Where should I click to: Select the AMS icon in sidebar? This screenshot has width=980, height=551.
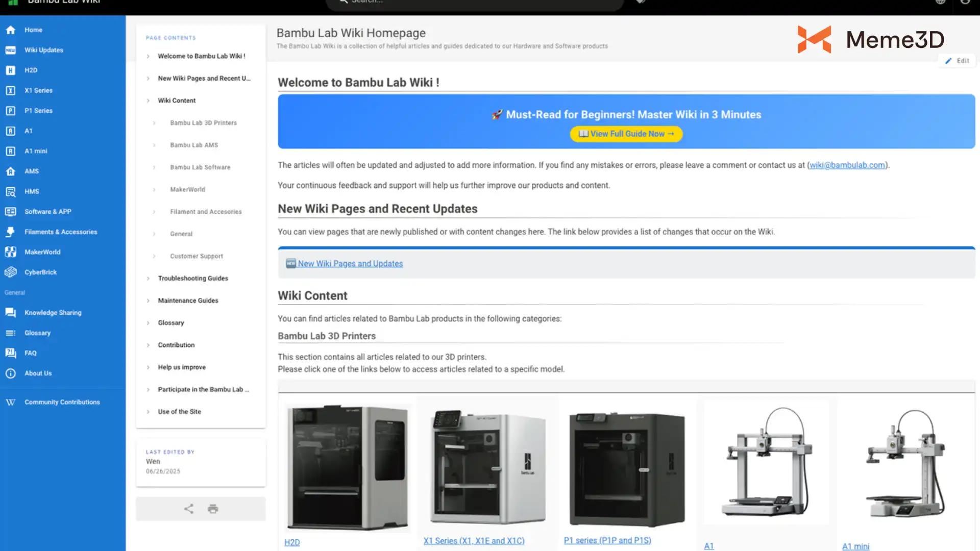(11, 171)
